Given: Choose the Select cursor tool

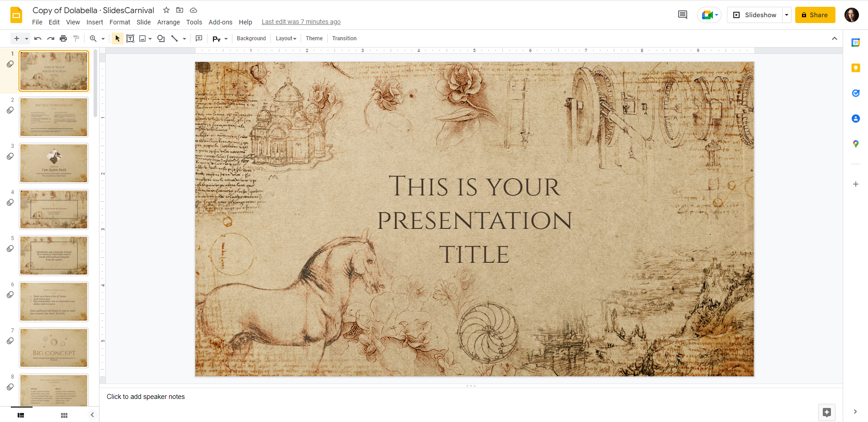Looking at the screenshot, I should (x=118, y=38).
